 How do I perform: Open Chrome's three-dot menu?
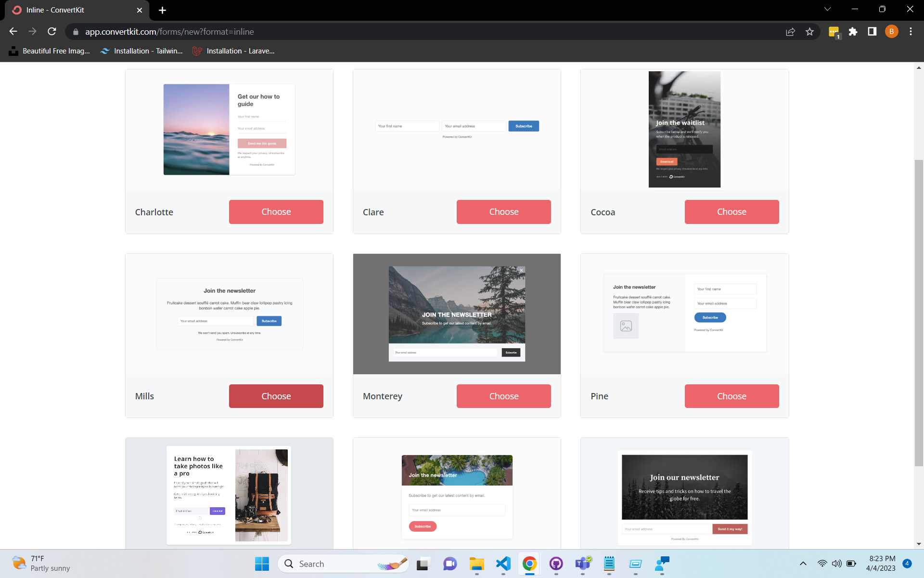pos(911,31)
